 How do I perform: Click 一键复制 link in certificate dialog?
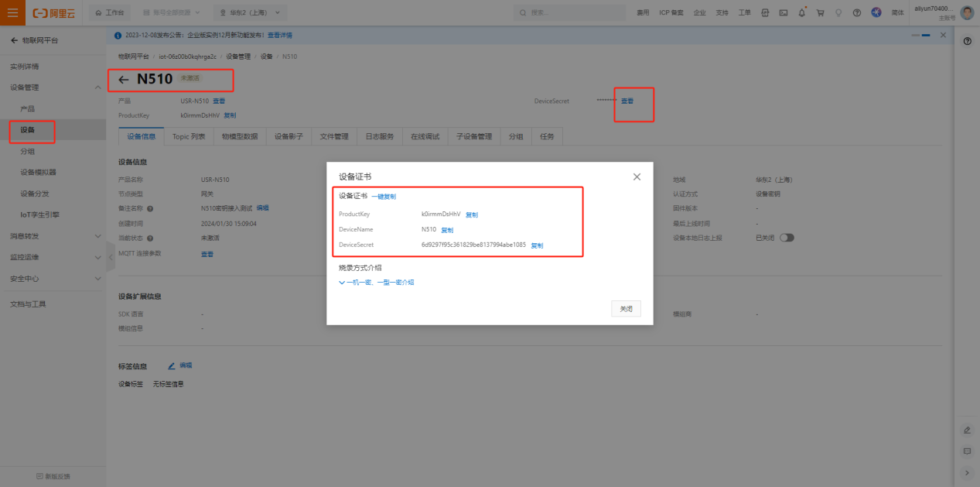coord(384,197)
